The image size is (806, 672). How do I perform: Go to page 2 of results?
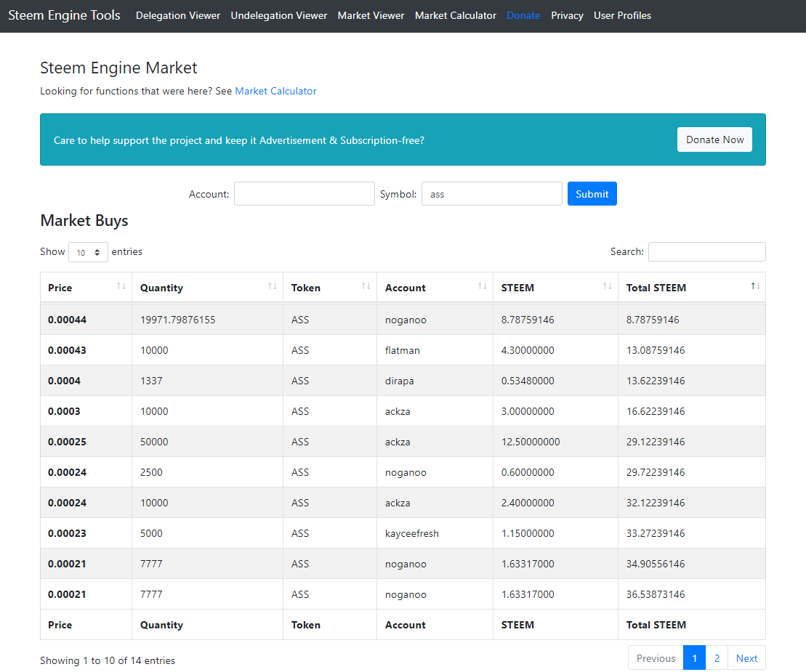tap(717, 658)
